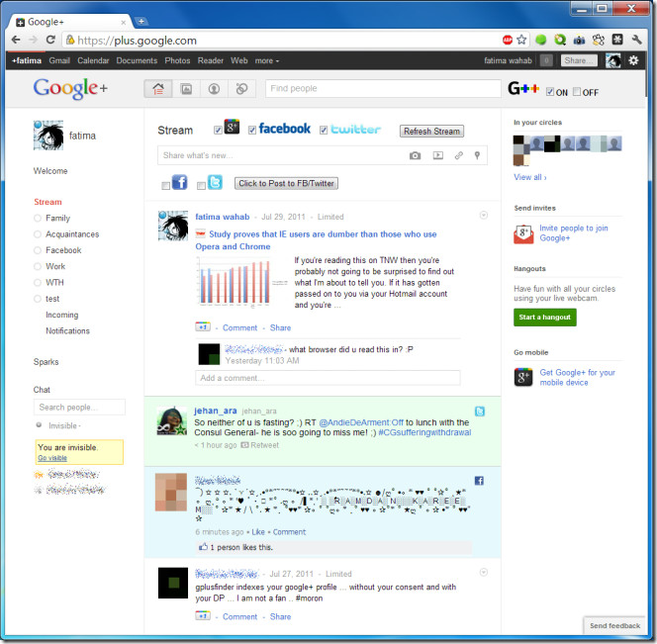Open Gmail in the Google bar
This screenshot has height=644, width=657.
(x=59, y=60)
